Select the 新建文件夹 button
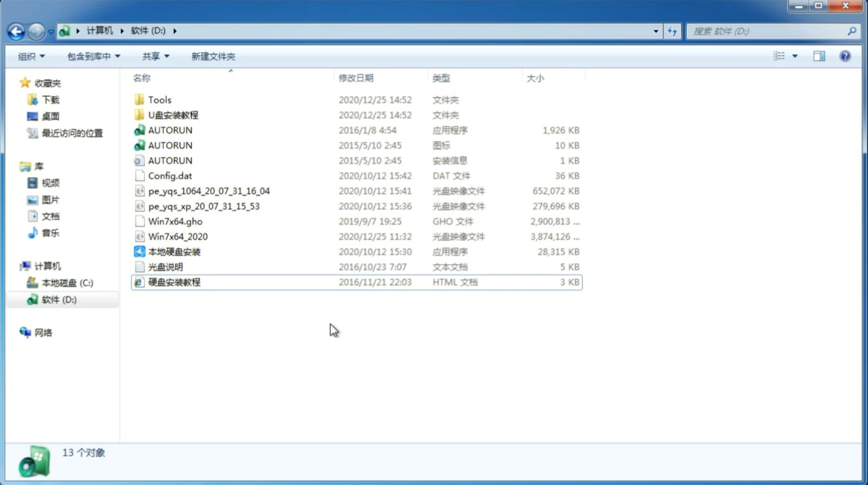The height and width of the screenshot is (485, 868). pos(213,56)
